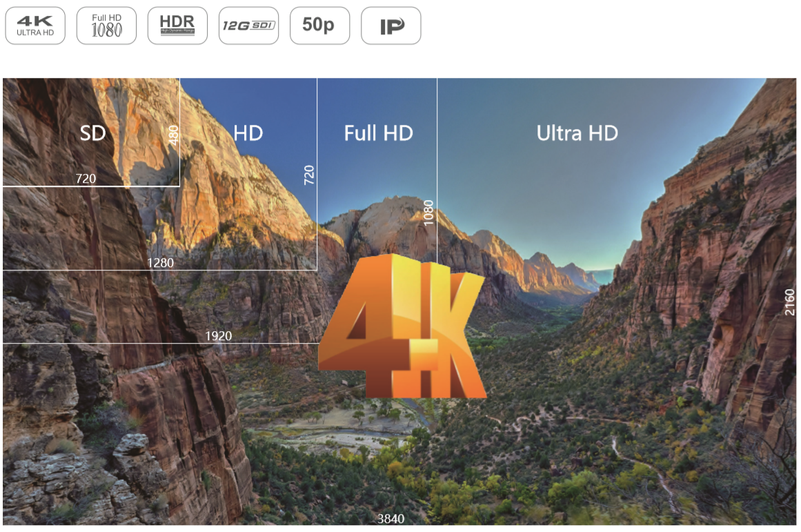
Task: Click the HD label text
Action: click(x=248, y=133)
